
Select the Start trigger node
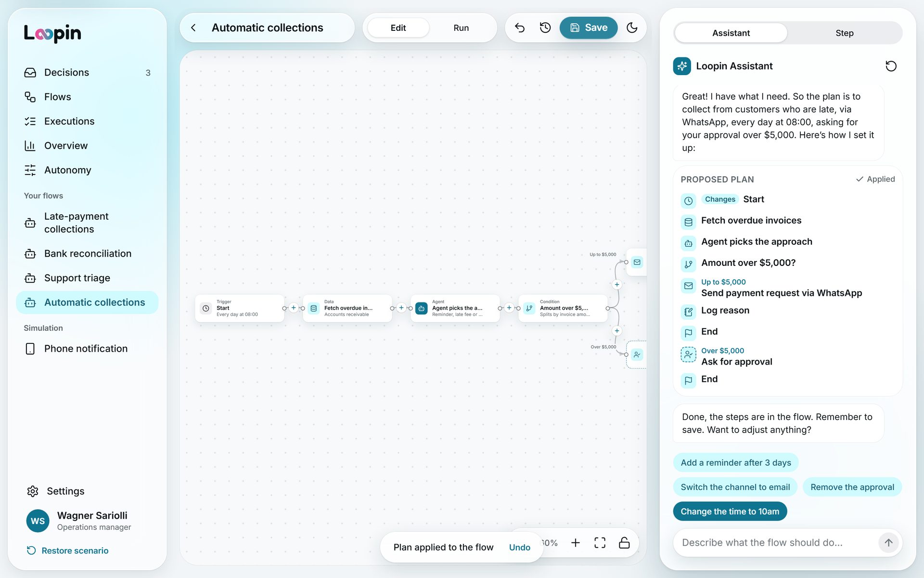click(240, 308)
